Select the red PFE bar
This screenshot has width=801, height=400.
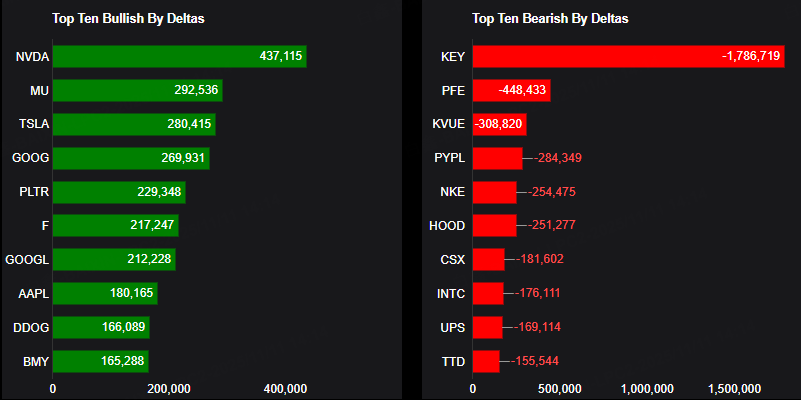tap(511, 91)
